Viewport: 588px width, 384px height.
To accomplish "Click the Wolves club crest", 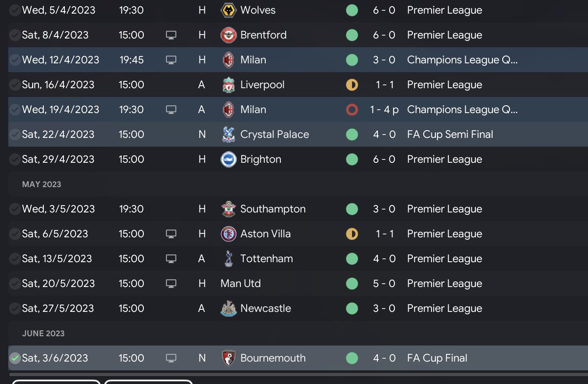I will coord(229,10).
